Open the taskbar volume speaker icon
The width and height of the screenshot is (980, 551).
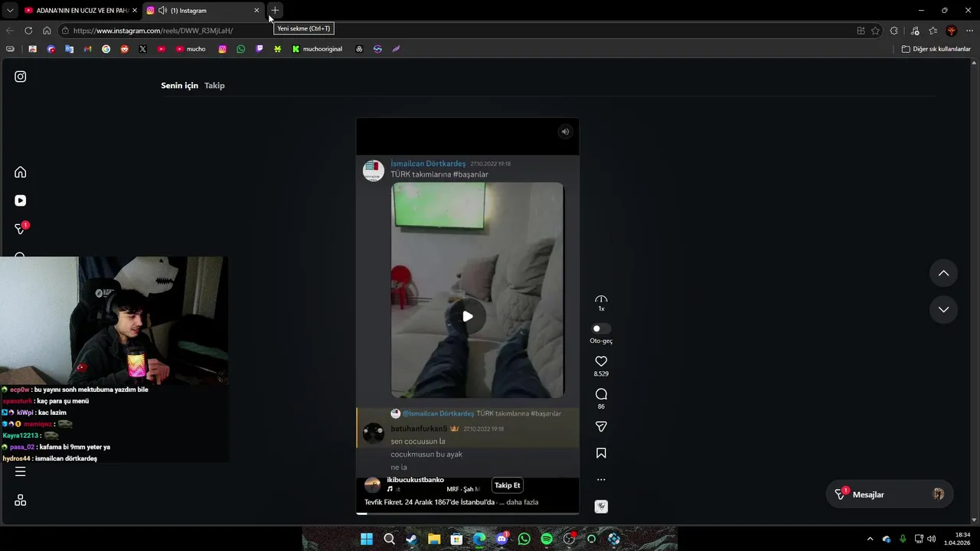932,539
